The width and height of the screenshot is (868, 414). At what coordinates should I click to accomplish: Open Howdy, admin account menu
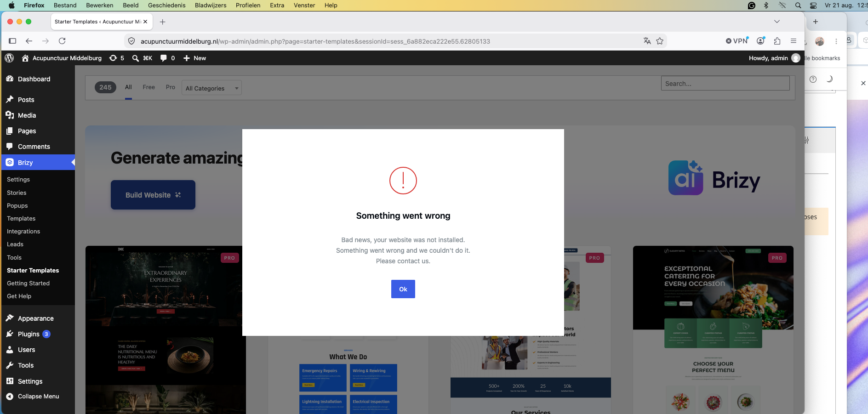click(x=775, y=58)
